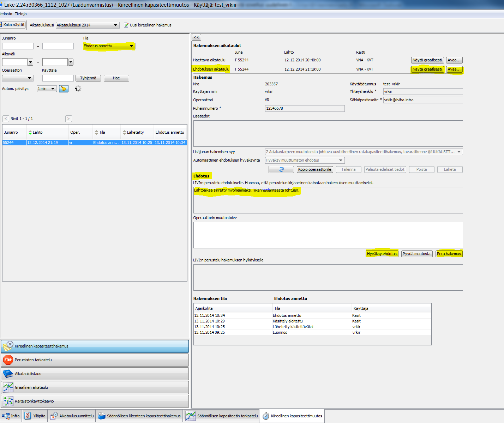
Task: Open the second Aikaväli date dropdown arrow
Action: tap(71, 62)
